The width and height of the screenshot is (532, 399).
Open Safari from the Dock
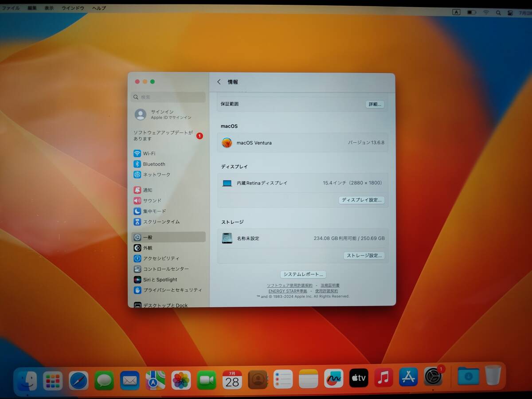(78, 380)
